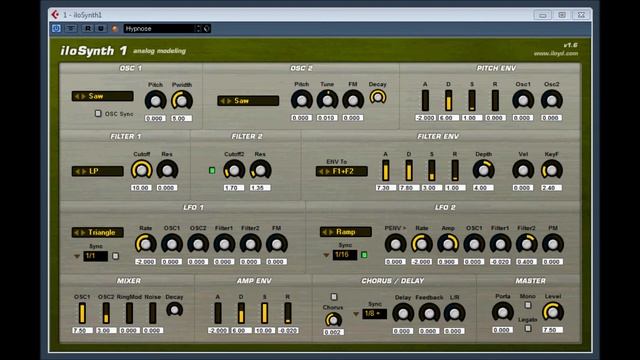
Task: Click right arrow of LFO 2 Ramp selector
Action: (331, 232)
